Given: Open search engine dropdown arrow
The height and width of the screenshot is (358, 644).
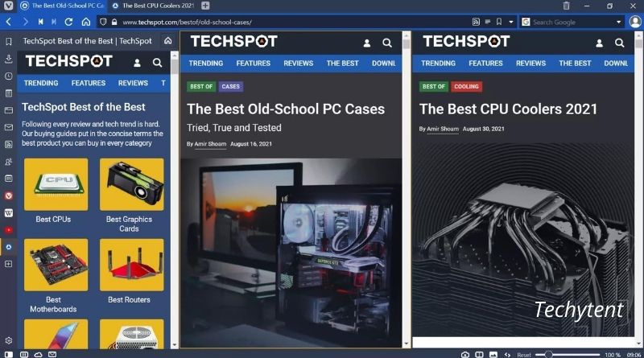Looking at the screenshot, I should point(618,22).
